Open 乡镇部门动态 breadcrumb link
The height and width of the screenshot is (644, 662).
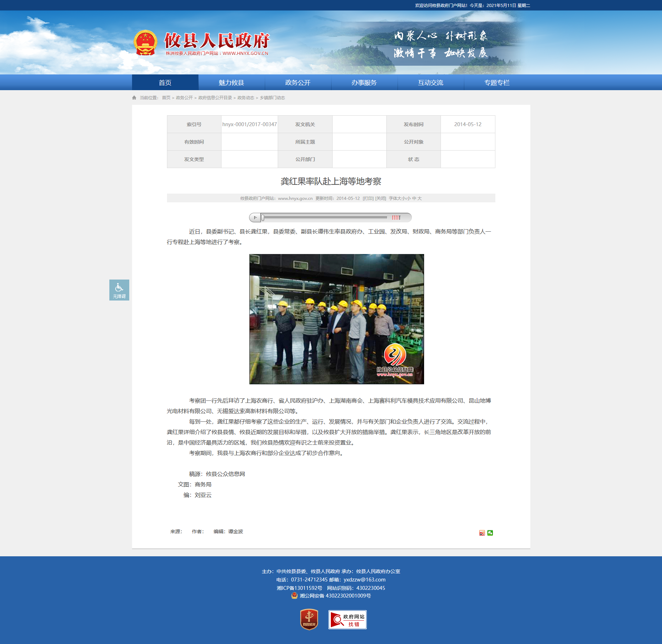pos(272,98)
